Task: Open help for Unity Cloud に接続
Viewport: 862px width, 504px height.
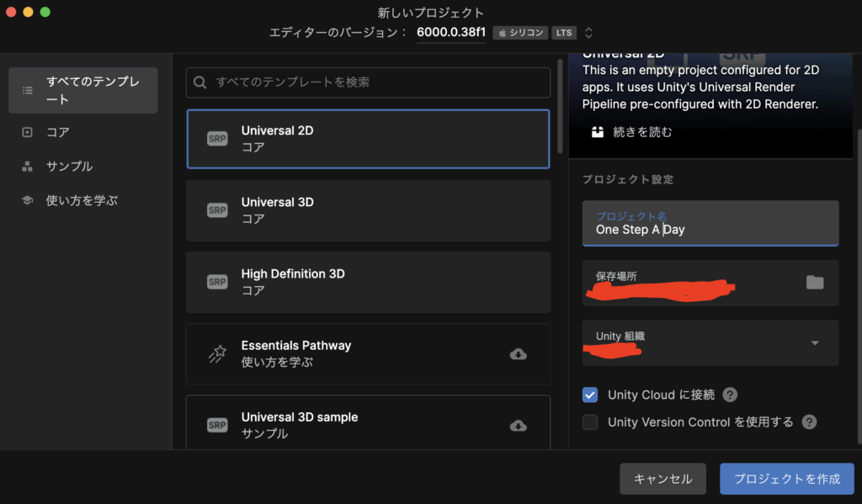Action: [730, 395]
